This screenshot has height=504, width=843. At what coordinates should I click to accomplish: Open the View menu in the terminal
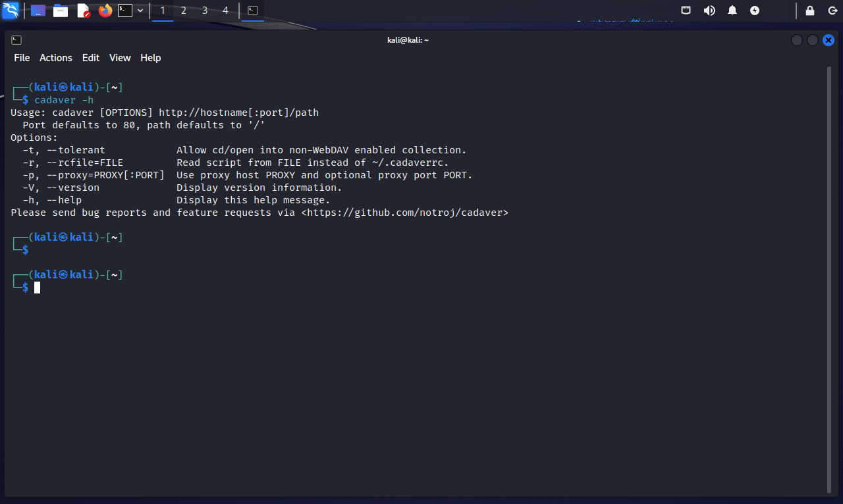pyautogui.click(x=120, y=58)
